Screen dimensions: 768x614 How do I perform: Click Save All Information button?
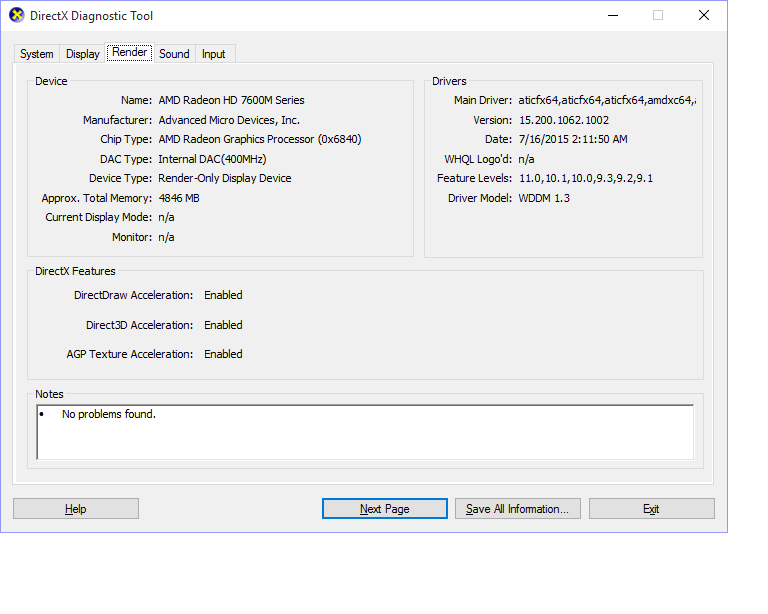[518, 509]
